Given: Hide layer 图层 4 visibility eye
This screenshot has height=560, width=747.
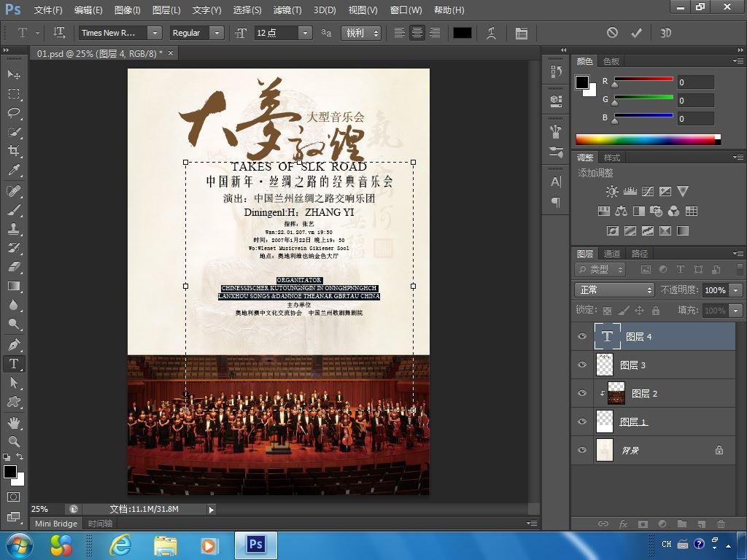Looking at the screenshot, I should point(582,336).
